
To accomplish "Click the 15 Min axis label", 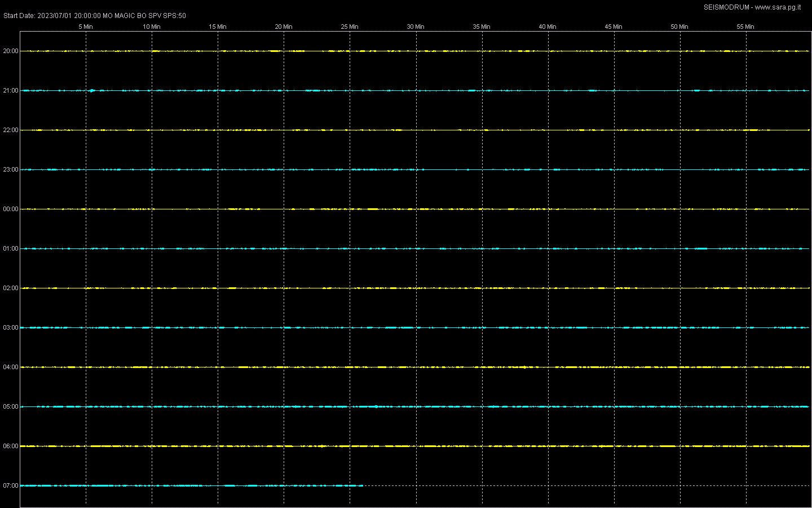I will pyautogui.click(x=217, y=27).
